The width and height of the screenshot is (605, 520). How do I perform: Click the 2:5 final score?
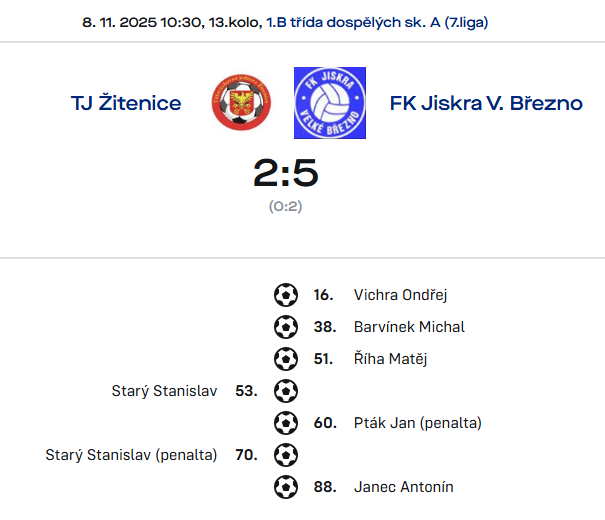285,175
